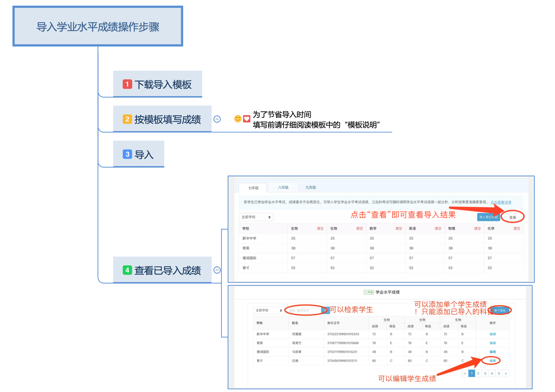The width and height of the screenshot is (555, 392).
Task: Collapse the 查看已导入成绩 branch node
Action: (217, 270)
